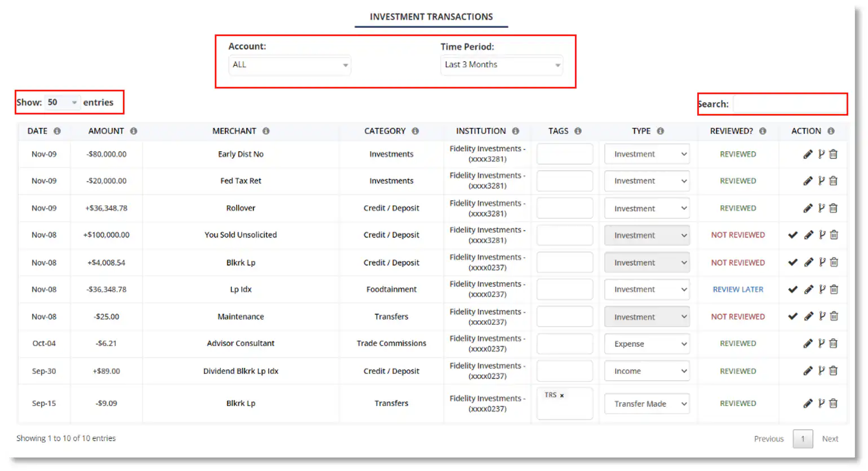Viewport: 868px width, 471px height.
Task: Click checkmark on the Lp Idx row
Action: click(x=792, y=289)
